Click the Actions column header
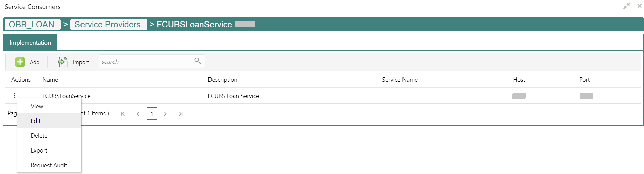644x174 pixels. click(21, 80)
